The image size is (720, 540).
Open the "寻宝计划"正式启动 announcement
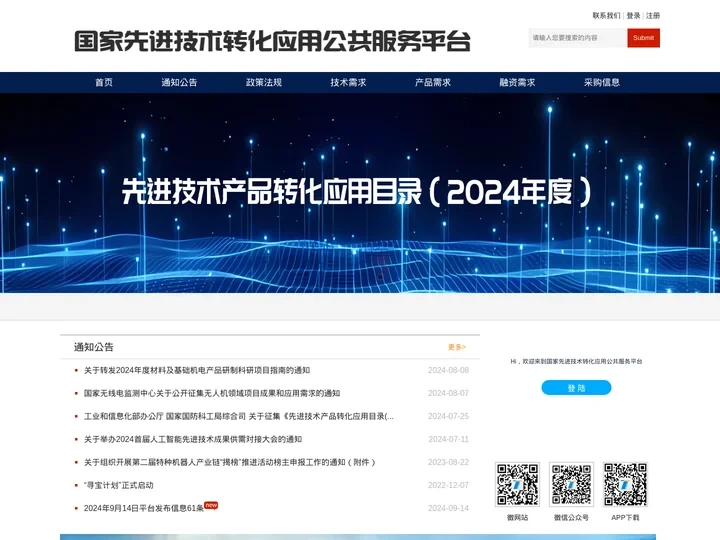118,485
